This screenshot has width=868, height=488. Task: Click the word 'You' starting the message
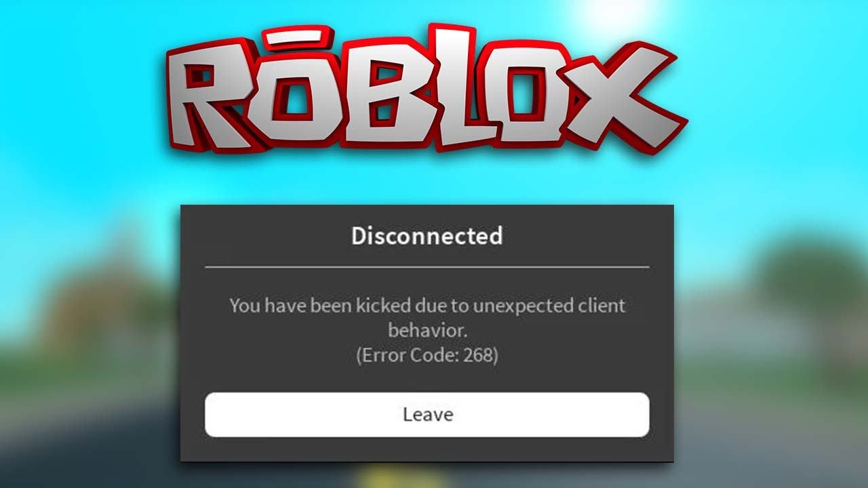[x=245, y=306]
